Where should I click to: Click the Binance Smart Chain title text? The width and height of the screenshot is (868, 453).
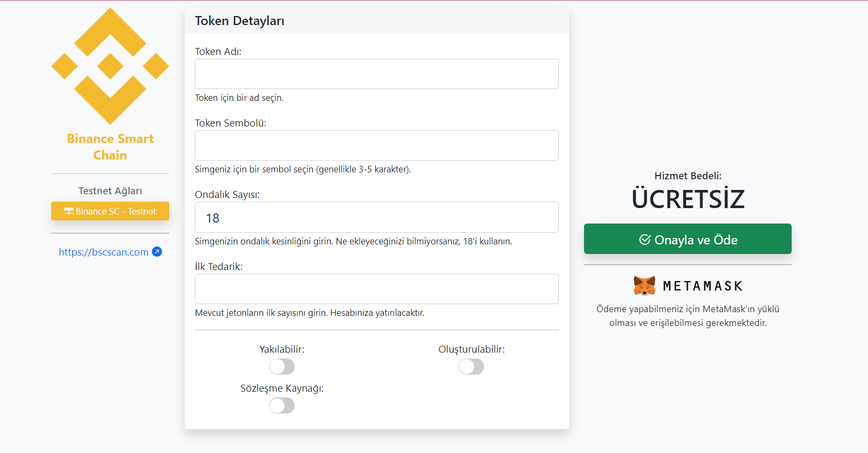[x=110, y=147]
